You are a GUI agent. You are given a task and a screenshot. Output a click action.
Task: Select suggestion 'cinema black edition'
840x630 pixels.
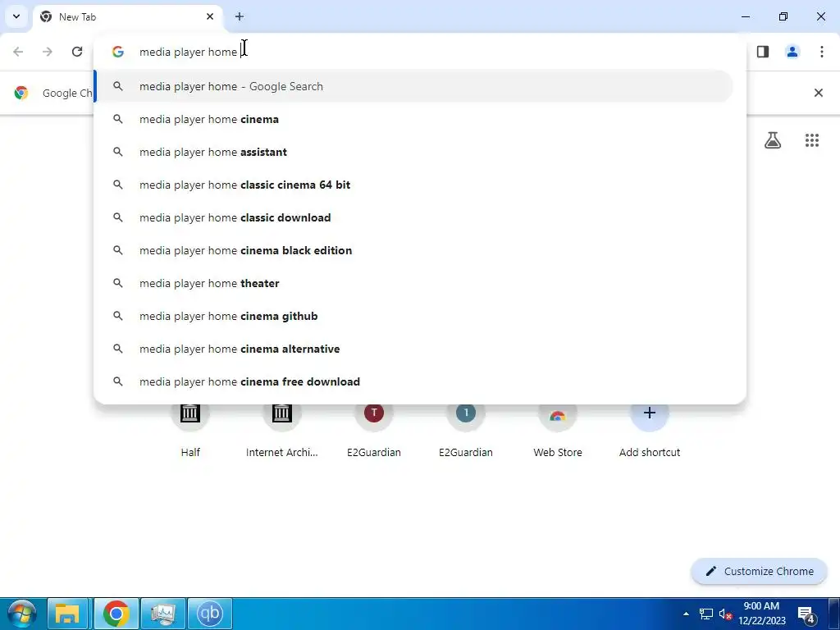[x=413, y=250]
